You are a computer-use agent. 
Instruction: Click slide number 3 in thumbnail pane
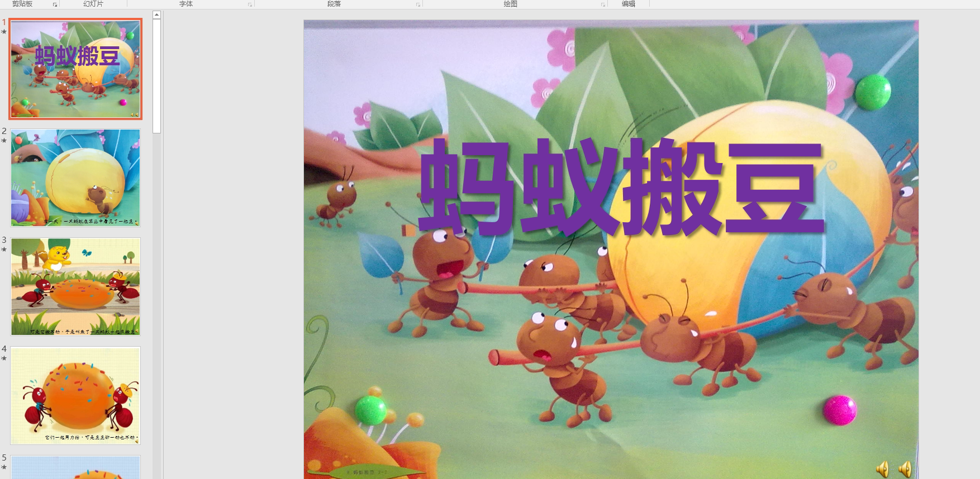click(4, 240)
